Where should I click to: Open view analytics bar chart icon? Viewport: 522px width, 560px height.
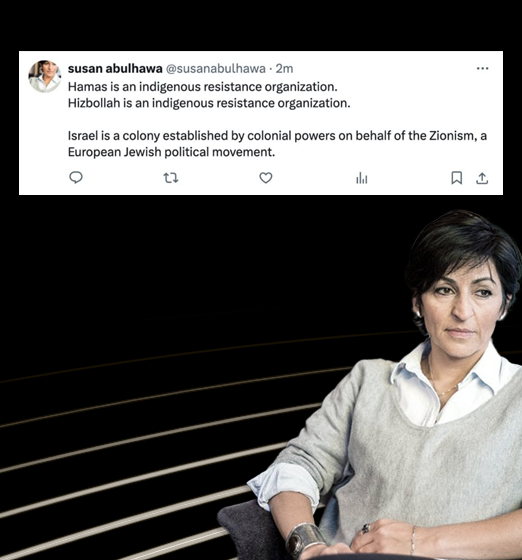pyautogui.click(x=361, y=178)
